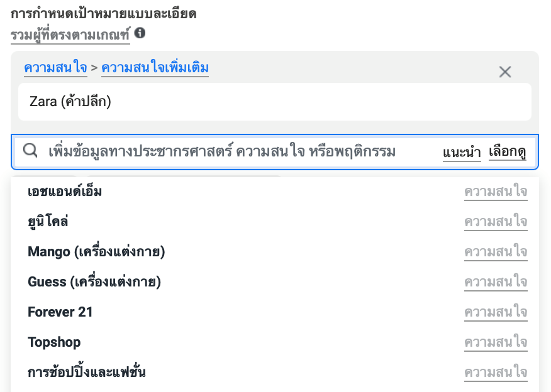Select the ยูนิโคล่ suggestion
The width and height of the screenshot is (551, 392).
pyautogui.click(x=48, y=222)
